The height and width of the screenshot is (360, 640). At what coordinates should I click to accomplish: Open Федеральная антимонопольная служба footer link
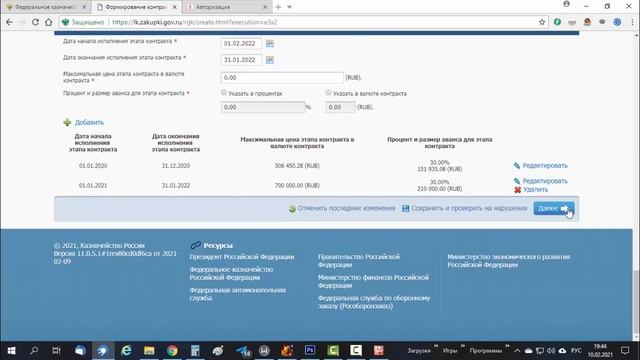[x=238, y=294]
